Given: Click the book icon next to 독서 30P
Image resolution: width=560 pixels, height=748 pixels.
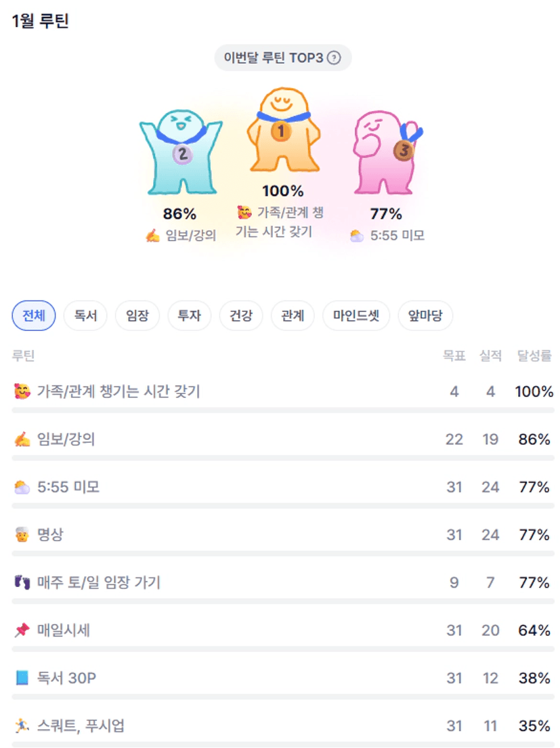Looking at the screenshot, I should pos(22,678).
